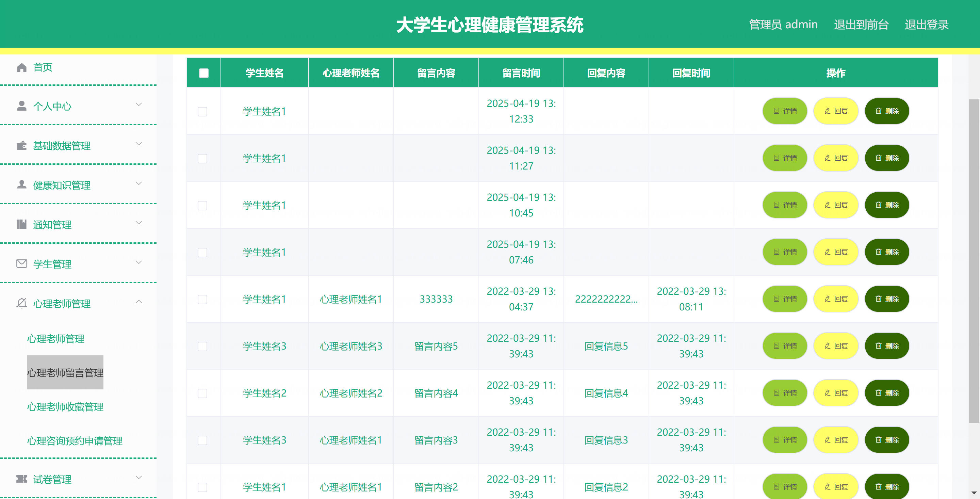Image resolution: width=980 pixels, height=499 pixels.
Task: Select 心理老师留言管理 submenu item
Action: [x=65, y=372]
